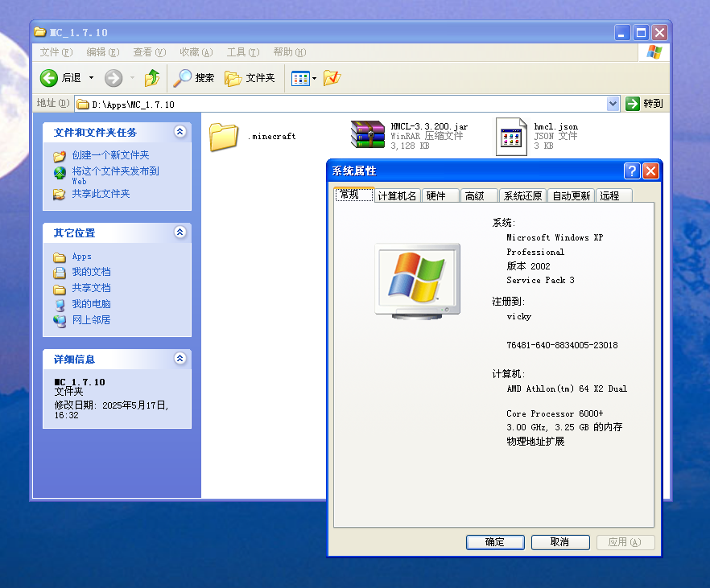Click the 共享此文件夹 link
Screen dimensions: 710x588
[x=101, y=194]
